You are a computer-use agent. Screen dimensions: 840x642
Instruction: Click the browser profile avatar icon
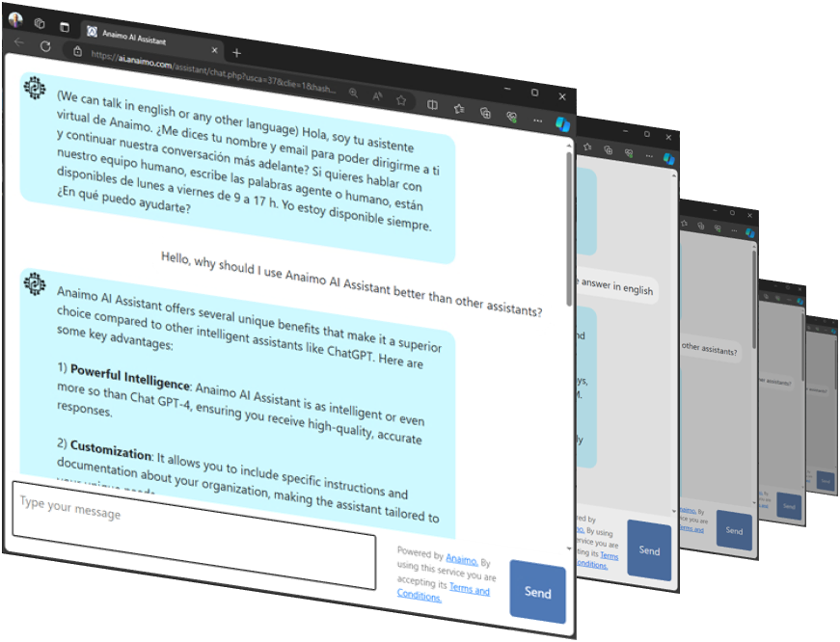(14, 20)
